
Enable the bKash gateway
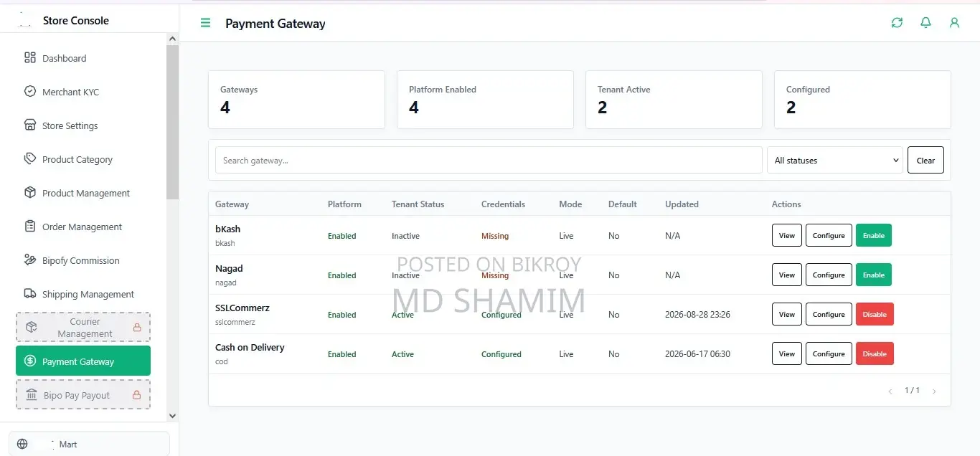(874, 235)
